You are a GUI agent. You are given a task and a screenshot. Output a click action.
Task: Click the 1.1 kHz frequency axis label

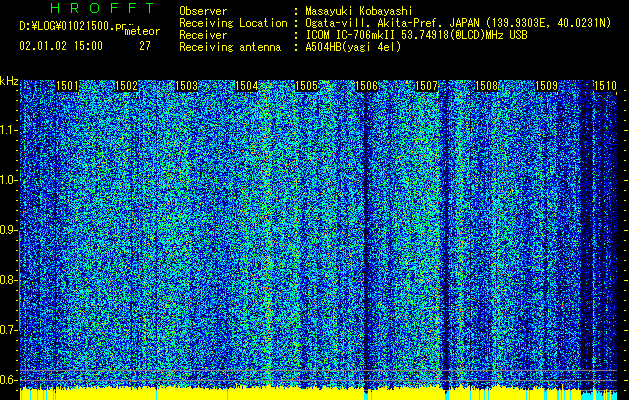8,130
